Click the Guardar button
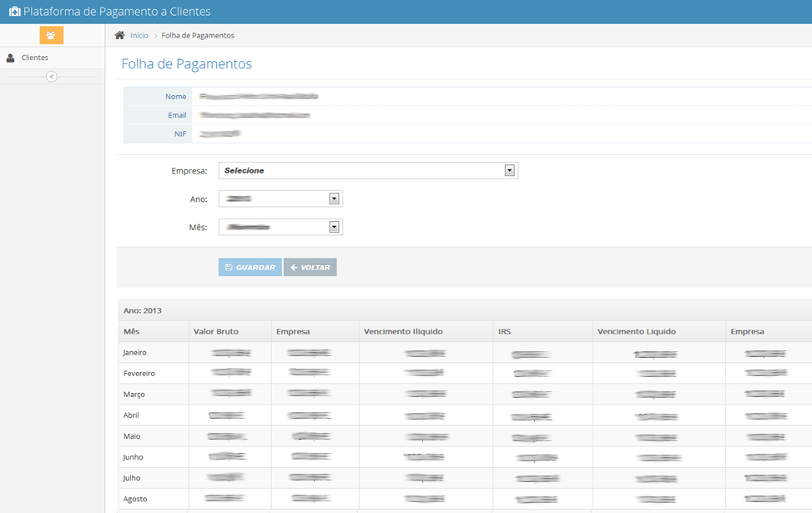The width and height of the screenshot is (812, 513). pos(250,267)
